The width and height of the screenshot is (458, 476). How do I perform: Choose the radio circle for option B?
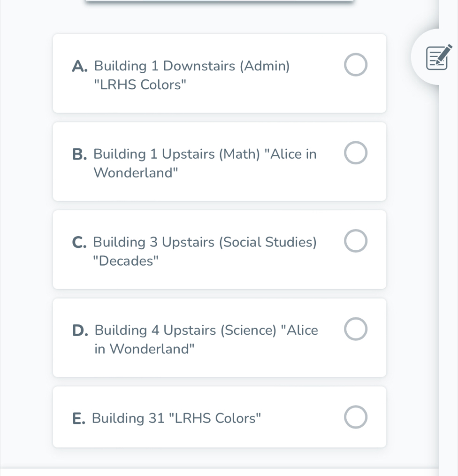pyautogui.click(x=356, y=153)
